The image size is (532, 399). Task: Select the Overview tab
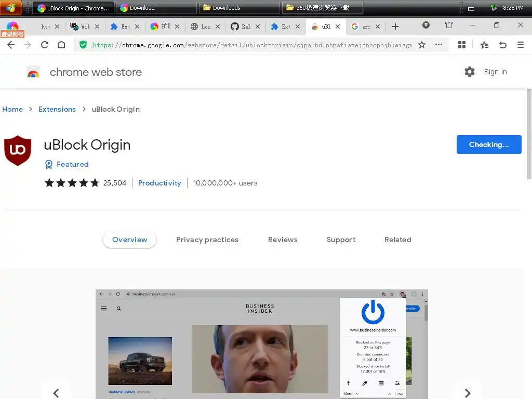[x=129, y=240]
